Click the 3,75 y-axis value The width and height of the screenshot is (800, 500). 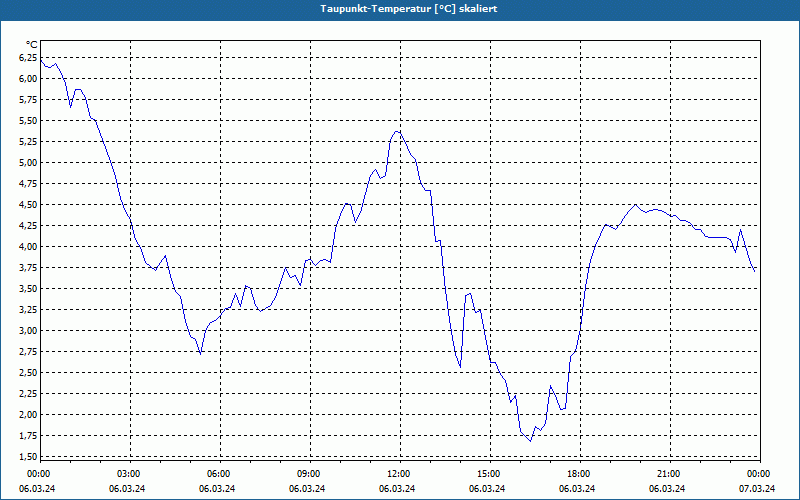tap(28, 268)
